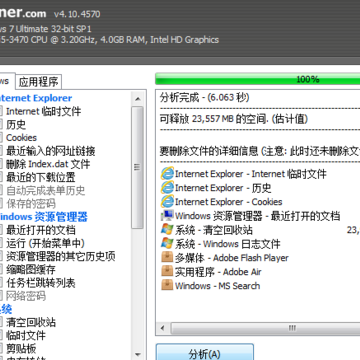Click the Internet Explorer section header
This screenshot has height=360, width=360.
(35, 98)
